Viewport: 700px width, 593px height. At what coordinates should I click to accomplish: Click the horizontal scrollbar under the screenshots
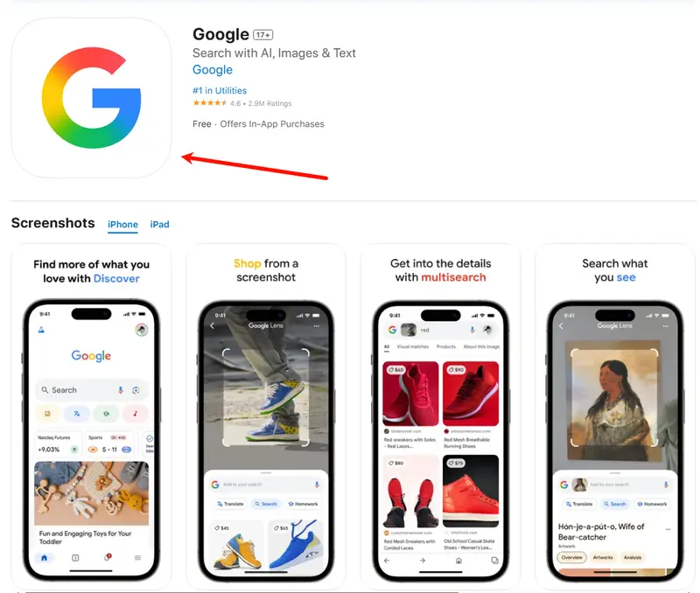(241, 591)
